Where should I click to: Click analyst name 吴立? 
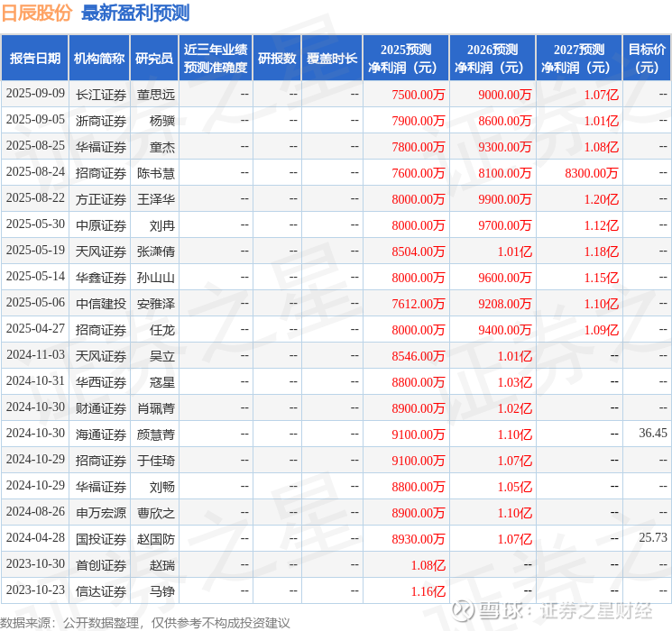click(x=162, y=356)
